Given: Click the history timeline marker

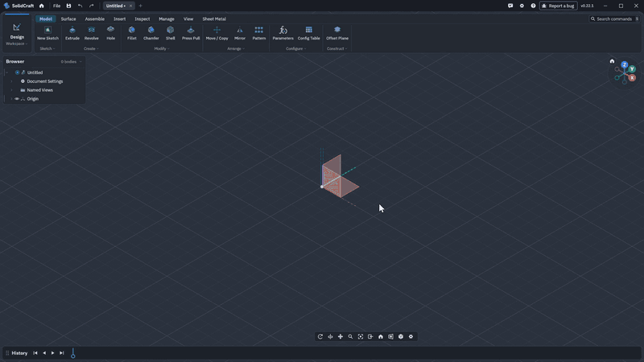Looking at the screenshot, I should 73,353.
